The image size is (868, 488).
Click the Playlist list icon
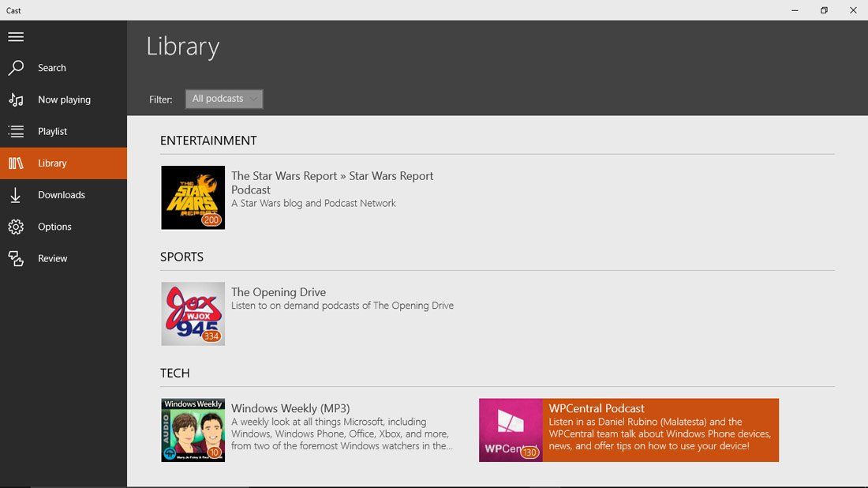pyautogui.click(x=17, y=131)
